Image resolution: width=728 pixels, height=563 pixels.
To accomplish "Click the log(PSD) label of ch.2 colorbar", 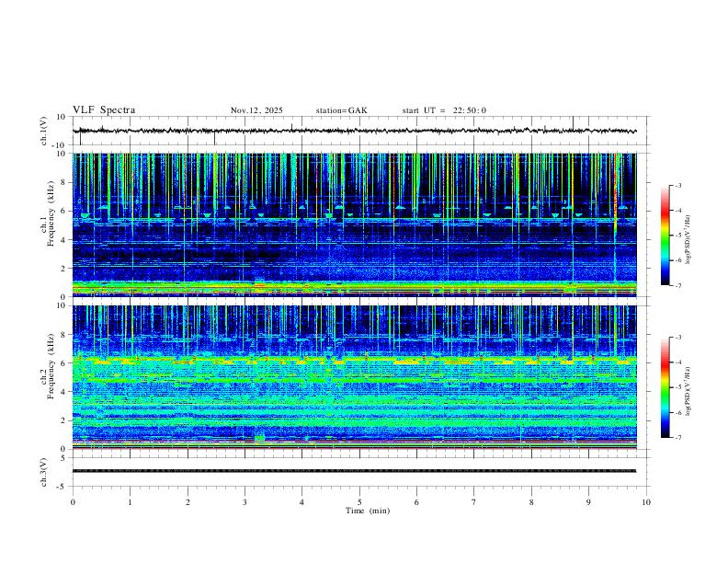I will [x=688, y=392].
